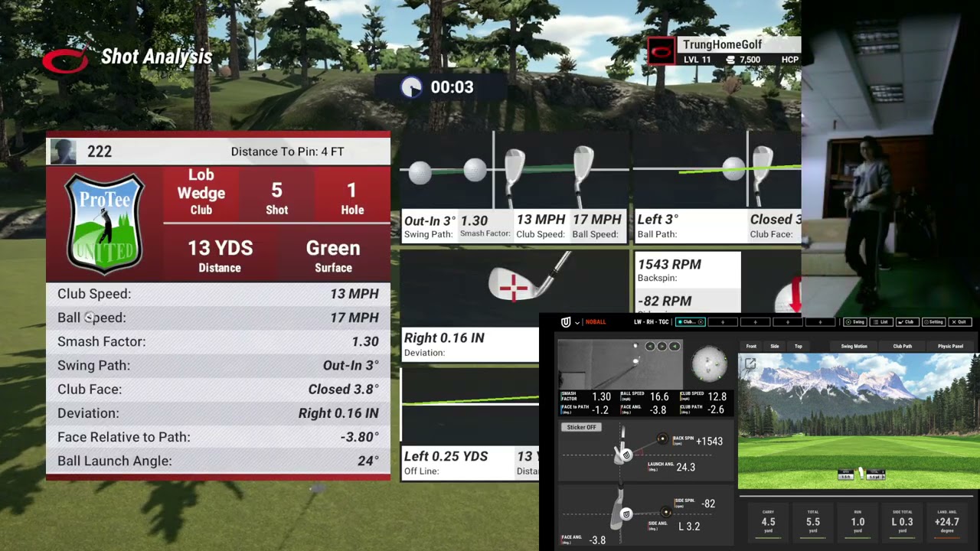Open the Swing Motion tab
Viewport: 980px width, 551px height.
(854, 346)
